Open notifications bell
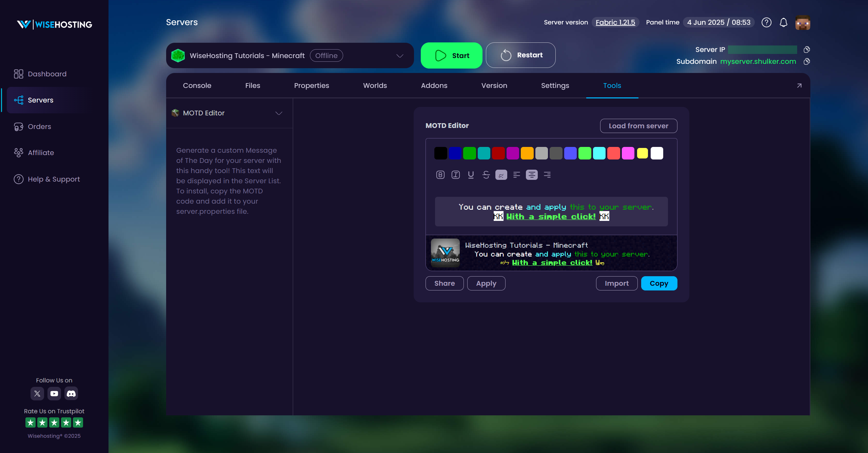 tap(783, 22)
